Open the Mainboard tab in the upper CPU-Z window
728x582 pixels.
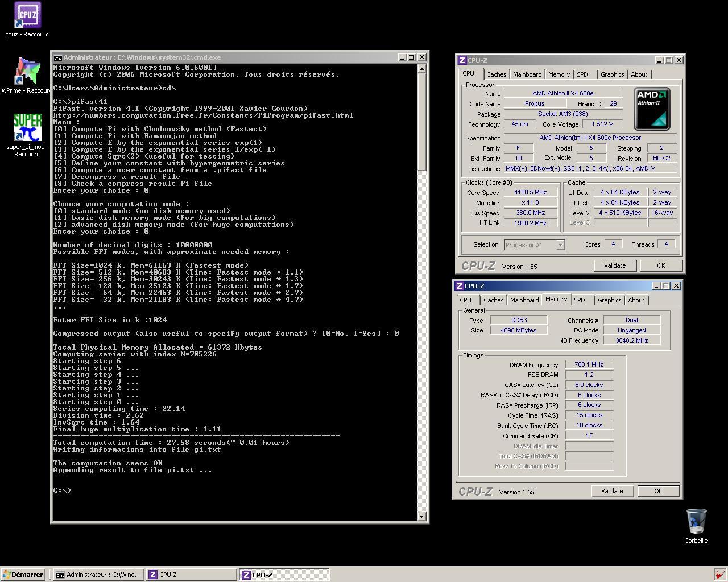pos(527,74)
